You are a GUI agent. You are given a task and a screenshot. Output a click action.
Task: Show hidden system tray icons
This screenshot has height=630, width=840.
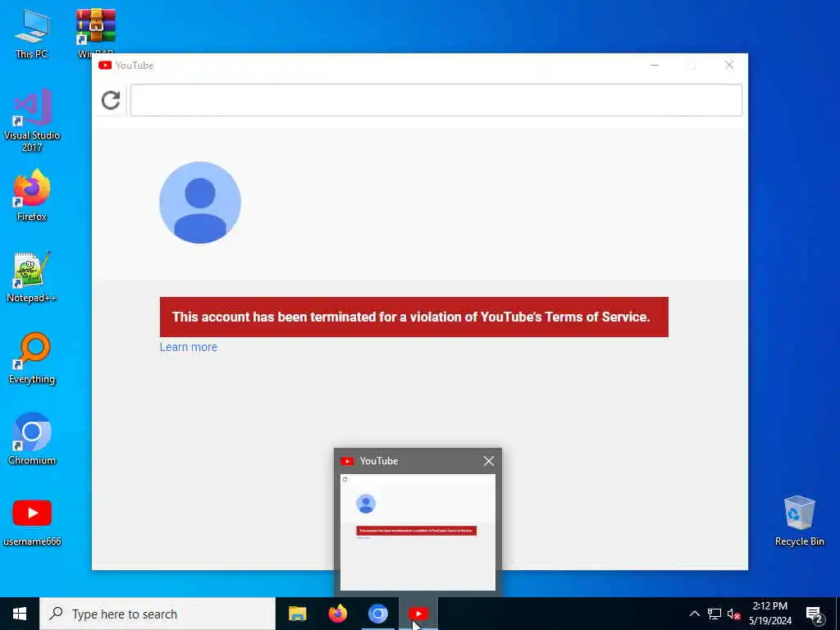point(694,614)
